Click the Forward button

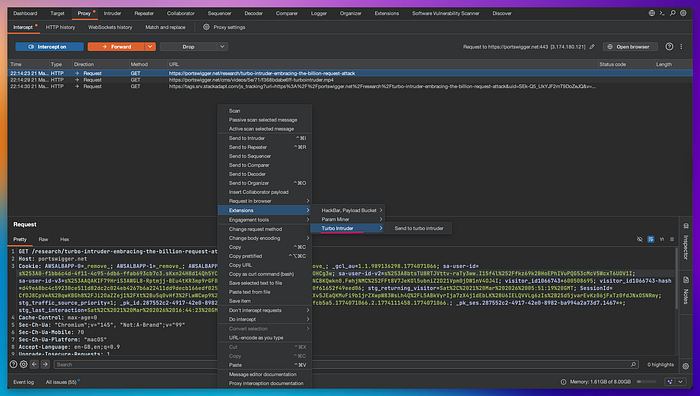point(116,46)
